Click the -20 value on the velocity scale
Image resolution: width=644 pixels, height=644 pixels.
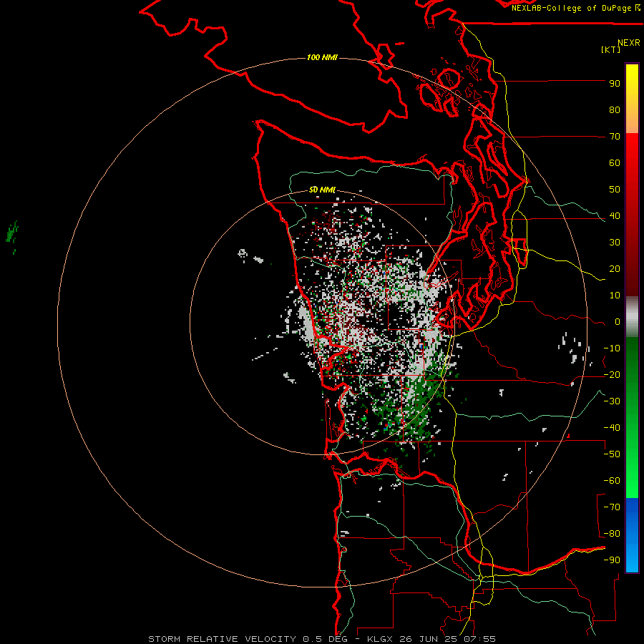[612, 374]
